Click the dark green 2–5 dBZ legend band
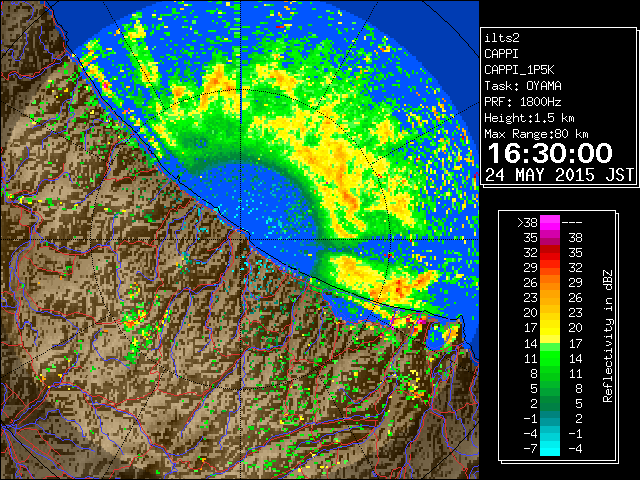 [x=550, y=403]
